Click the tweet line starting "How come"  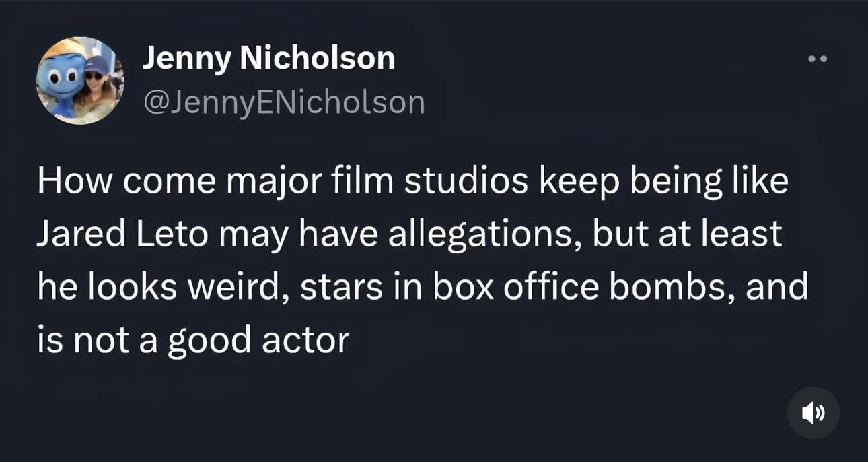[x=412, y=183]
